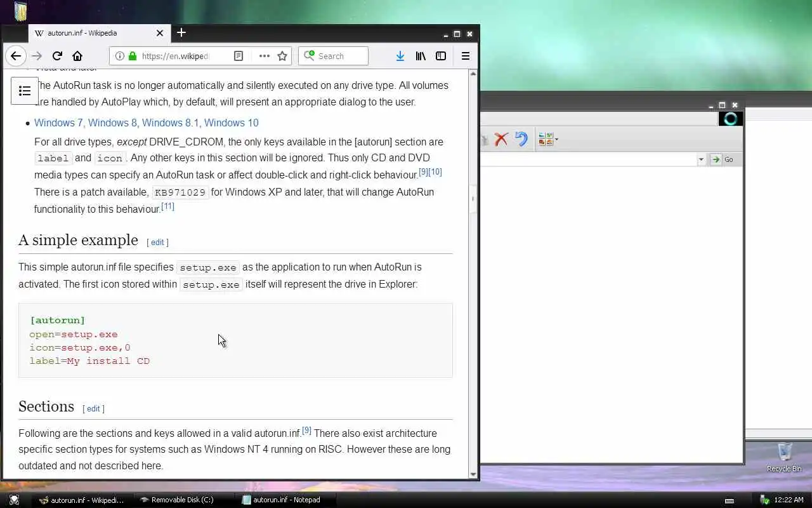Click the 'Sections' heading
Screen dimensions: 812x508
click(x=46, y=406)
